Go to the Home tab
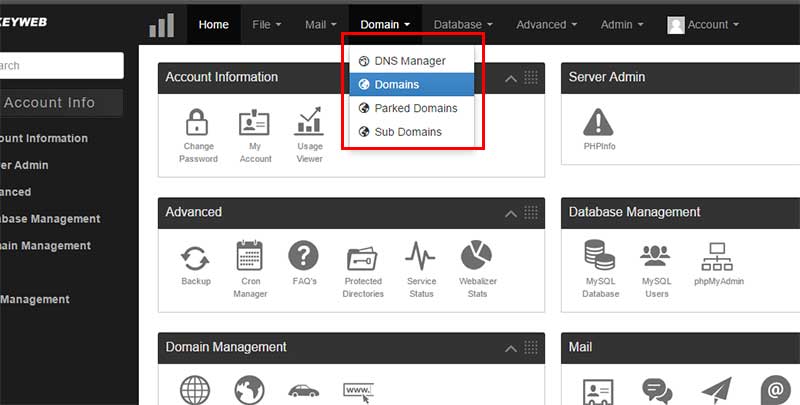800x405 pixels. [x=214, y=24]
